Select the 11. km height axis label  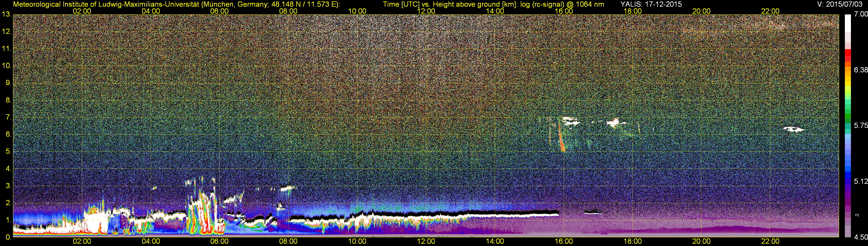(x=6, y=49)
